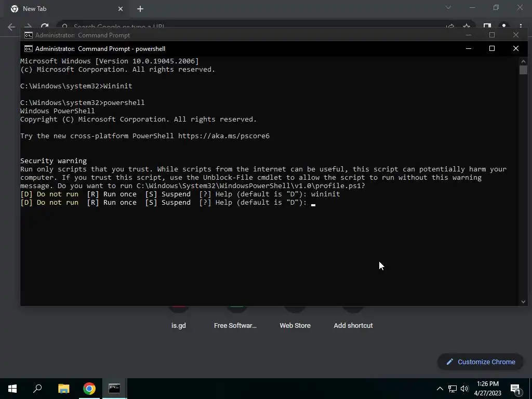
Task: Open taskbar search magnifier
Action: tap(37, 389)
